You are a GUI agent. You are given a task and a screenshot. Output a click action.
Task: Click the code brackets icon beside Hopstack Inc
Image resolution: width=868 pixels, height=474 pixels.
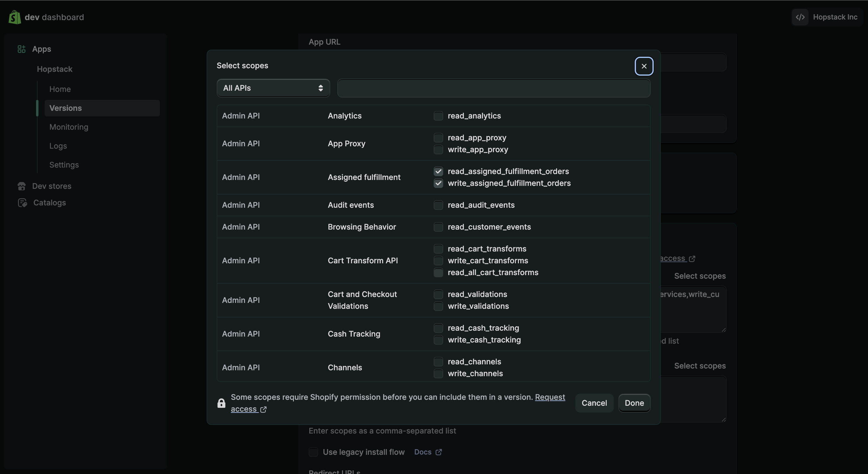tap(800, 17)
